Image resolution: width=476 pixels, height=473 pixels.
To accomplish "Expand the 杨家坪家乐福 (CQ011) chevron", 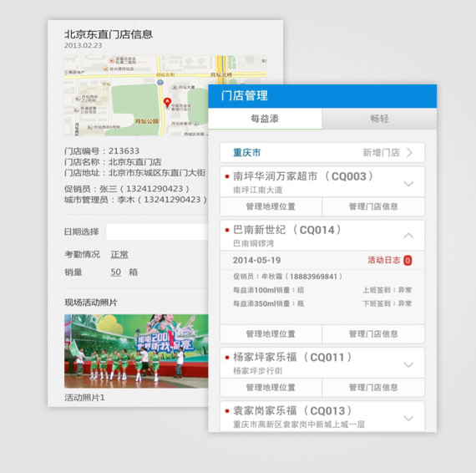I will pos(408,364).
